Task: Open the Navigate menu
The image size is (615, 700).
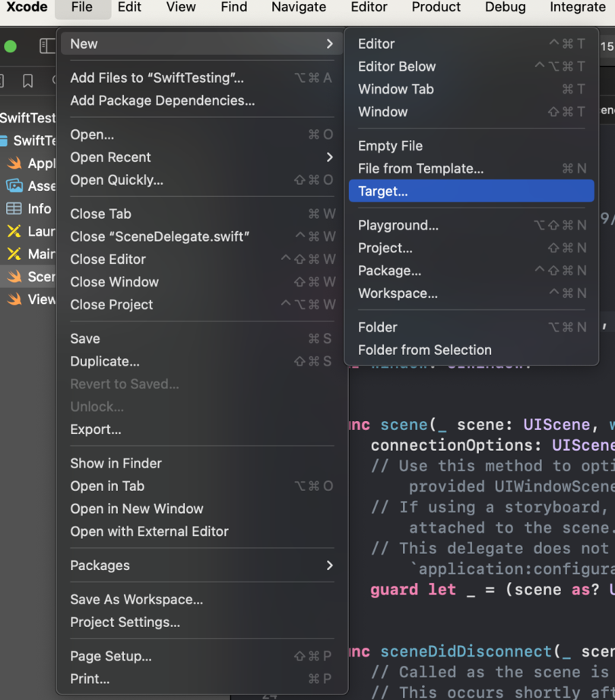Action: click(x=299, y=7)
